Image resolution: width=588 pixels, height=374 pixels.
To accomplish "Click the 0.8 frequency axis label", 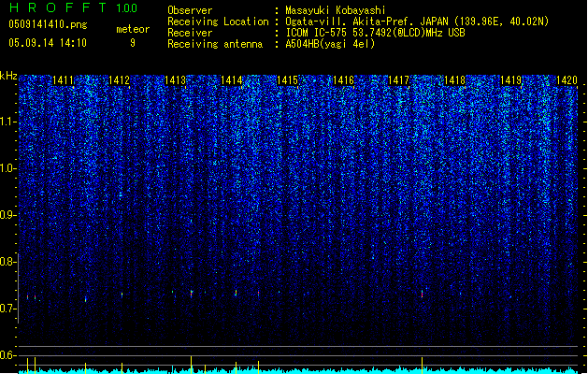I will pos(7,262).
